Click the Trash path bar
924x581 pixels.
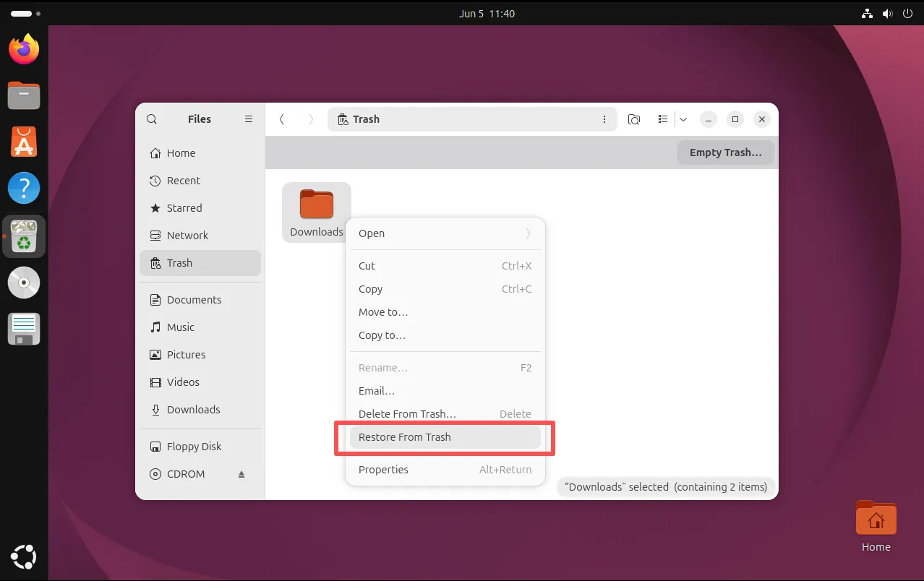point(472,119)
